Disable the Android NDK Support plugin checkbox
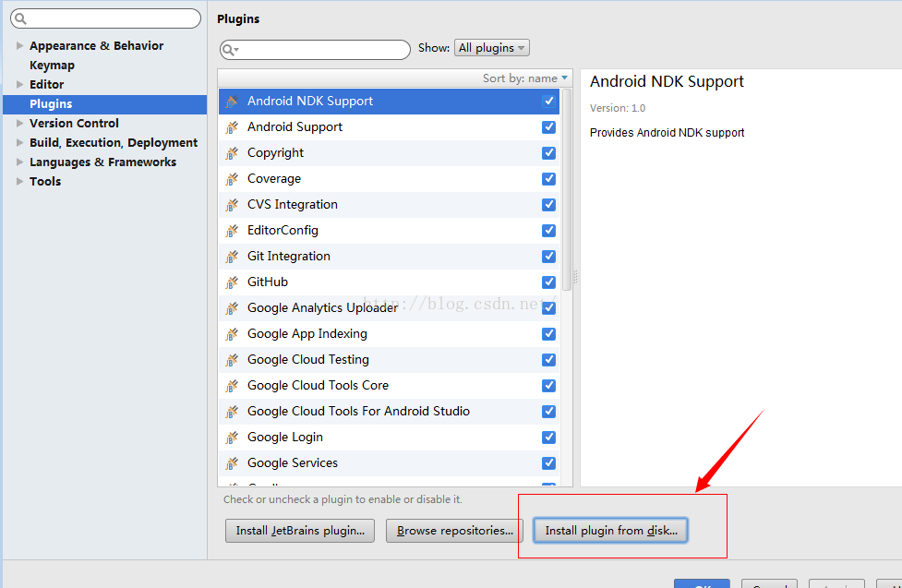Image resolution: width=902 pixels, height=588 pixels. pos(548,102)
